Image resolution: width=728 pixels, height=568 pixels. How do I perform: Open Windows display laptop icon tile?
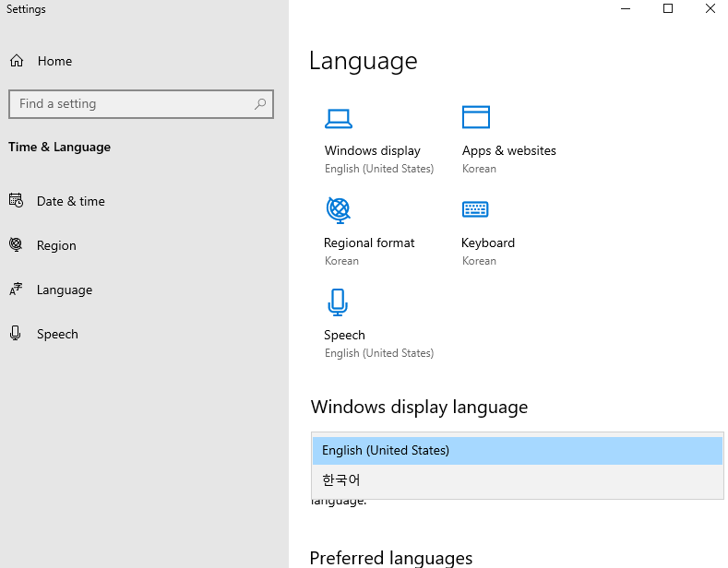coord(339,118)
